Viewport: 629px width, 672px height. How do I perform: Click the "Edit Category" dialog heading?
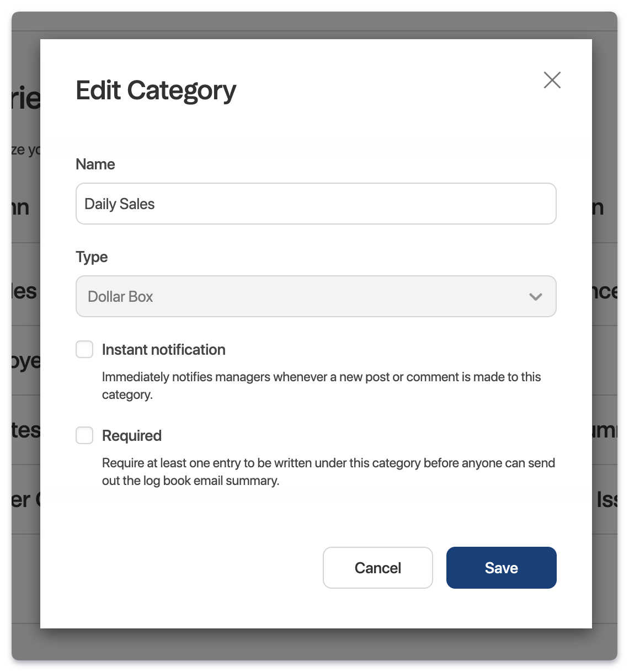point(156,90)
